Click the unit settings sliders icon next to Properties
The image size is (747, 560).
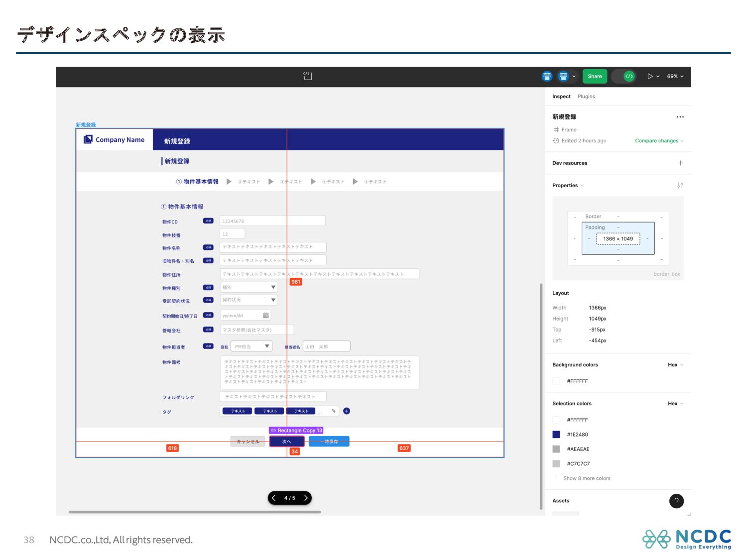(680, 185)
